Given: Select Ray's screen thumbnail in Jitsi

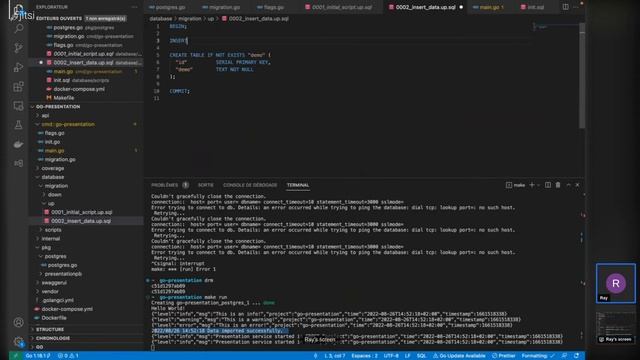Looking at the screenshot, I should point(616,327).
